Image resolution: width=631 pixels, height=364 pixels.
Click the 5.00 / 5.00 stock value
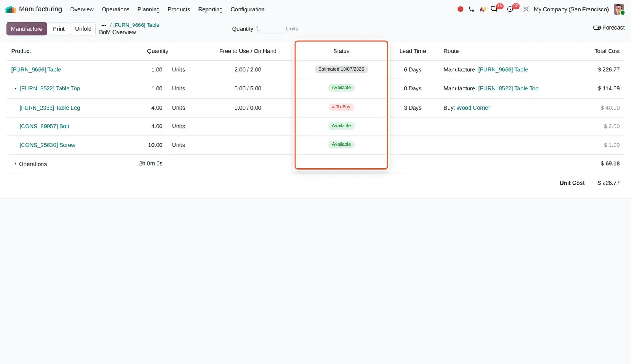pyautogui.click(x=248, y=88)
